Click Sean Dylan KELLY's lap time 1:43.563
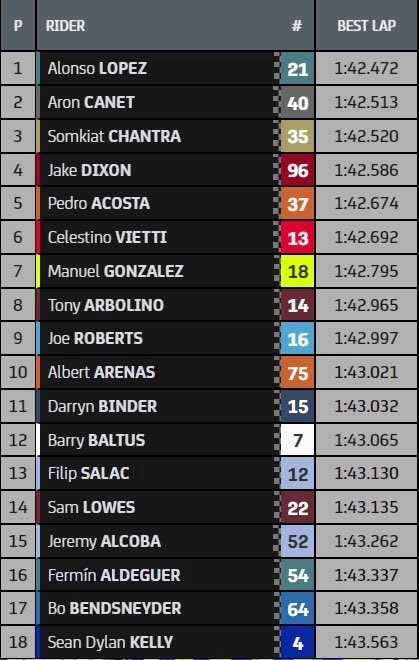 click(x=366, y=642)
